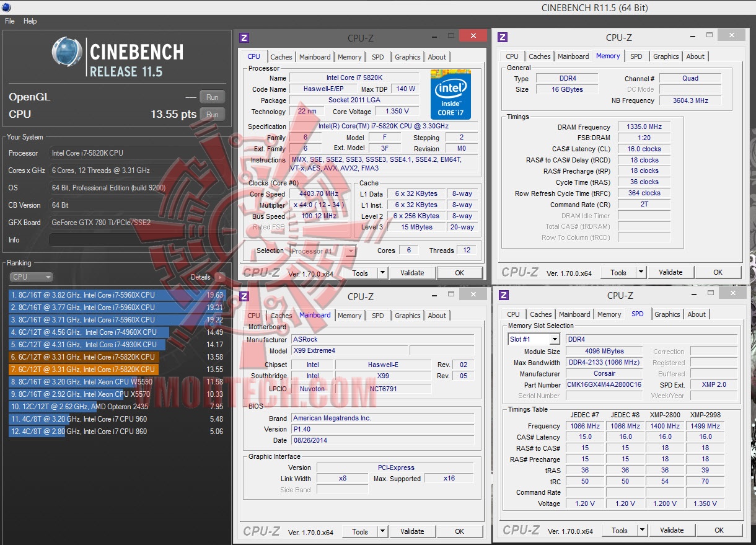Screen dimensions: 756x545
Task: Expand Tools dropdown arrow in SPD CPU-Z window
Action: tap(642, 530)
